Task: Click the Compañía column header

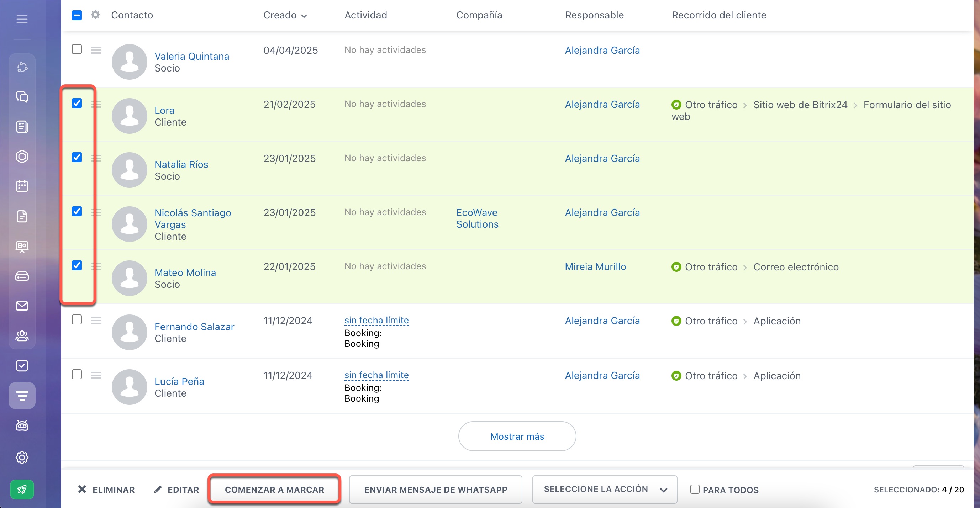Action: [x=479, y=15]
